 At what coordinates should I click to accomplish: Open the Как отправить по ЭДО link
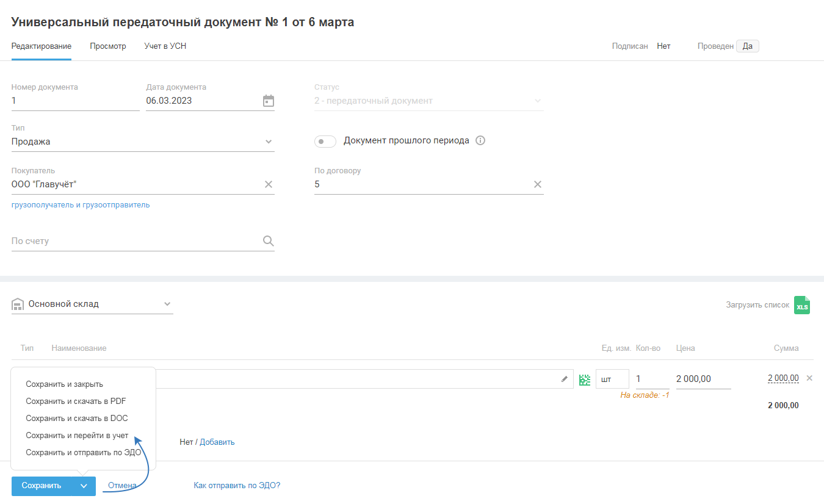(x=237, y=486)
